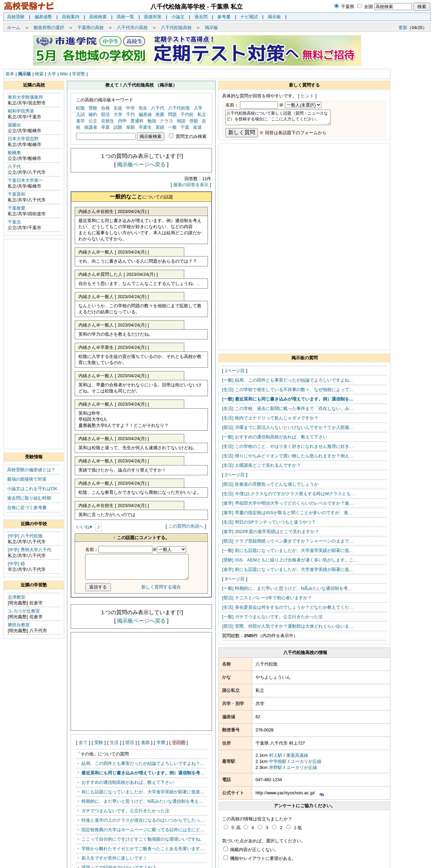Open 高校受験 in top navigation
434x868 pixels.
16,17
